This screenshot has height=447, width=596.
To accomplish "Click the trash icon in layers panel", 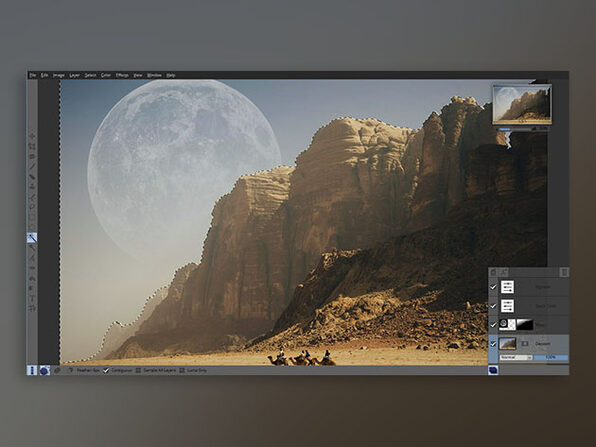I will pyautogui.click(x=564, y=272).
